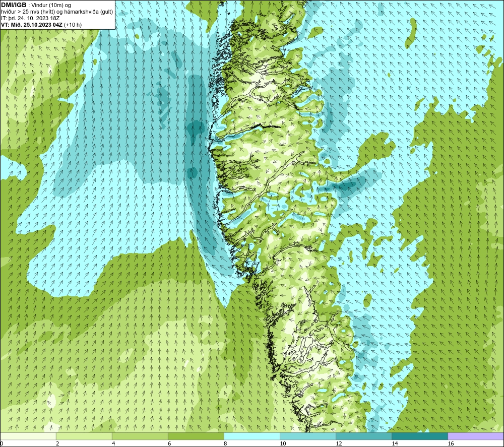
Task: Click the 'IT: þri. 24. 10. 2023 18Z' line
Action: click(30, 18)
